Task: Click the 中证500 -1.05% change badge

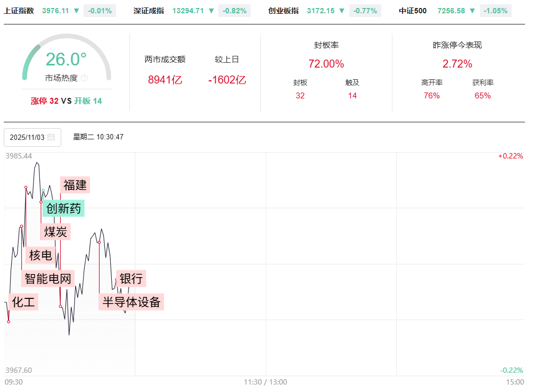Action: pos(495,11)
